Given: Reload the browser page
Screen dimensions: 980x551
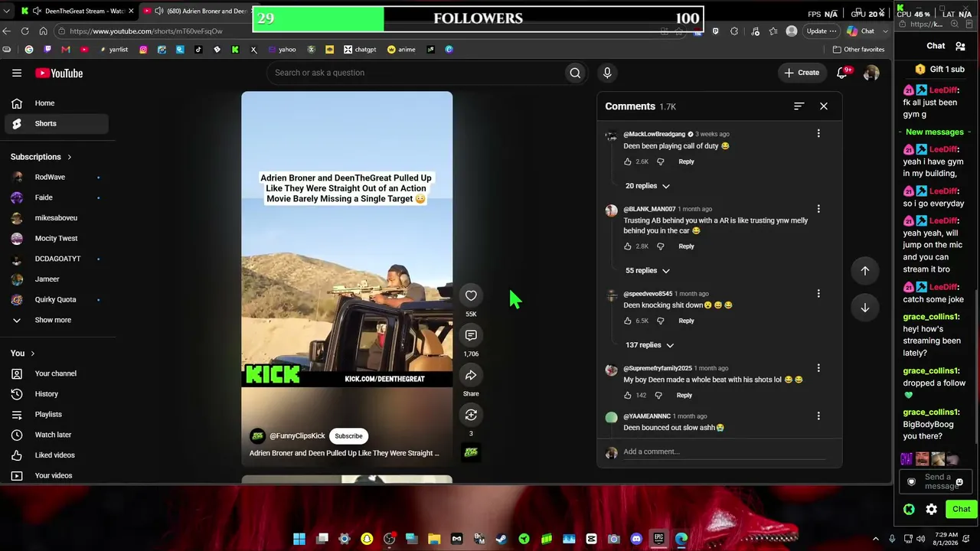Looking at the screenshot, I should tap(25, 31).
